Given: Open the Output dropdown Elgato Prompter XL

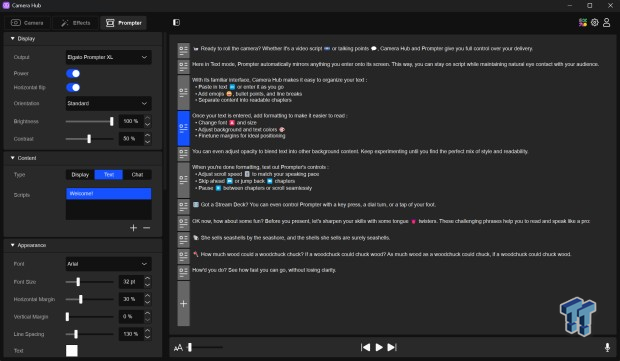Looking at the screenshot, I should click(108, 57).
